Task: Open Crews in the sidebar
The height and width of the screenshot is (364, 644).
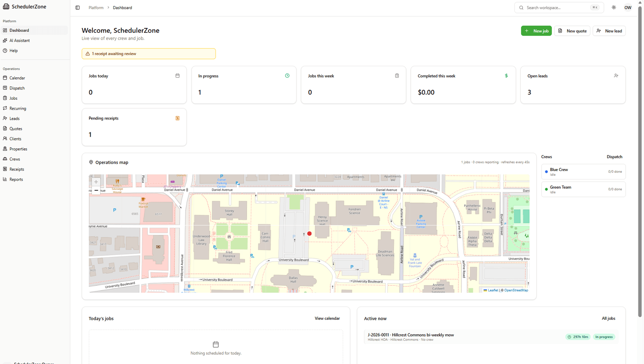Action: (35, 159)
